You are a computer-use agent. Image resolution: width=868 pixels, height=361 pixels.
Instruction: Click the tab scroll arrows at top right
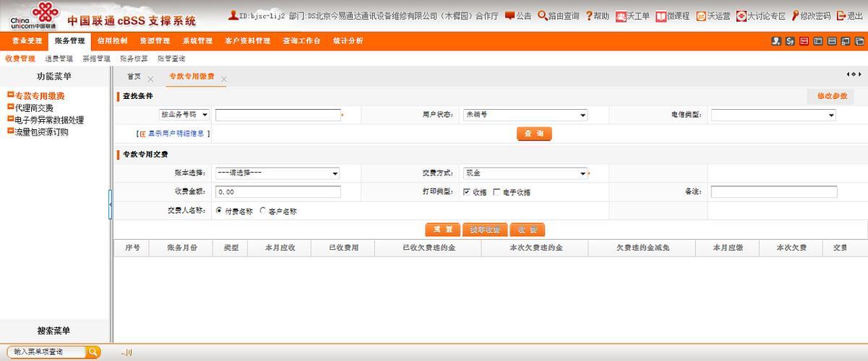click(x=854, y=74)
